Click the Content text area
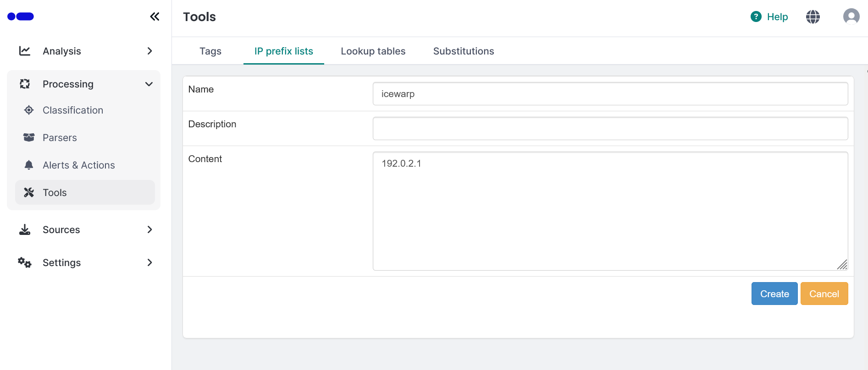This screenshot has width=868, height=370. pyautogui.click(x=610, y=211)
